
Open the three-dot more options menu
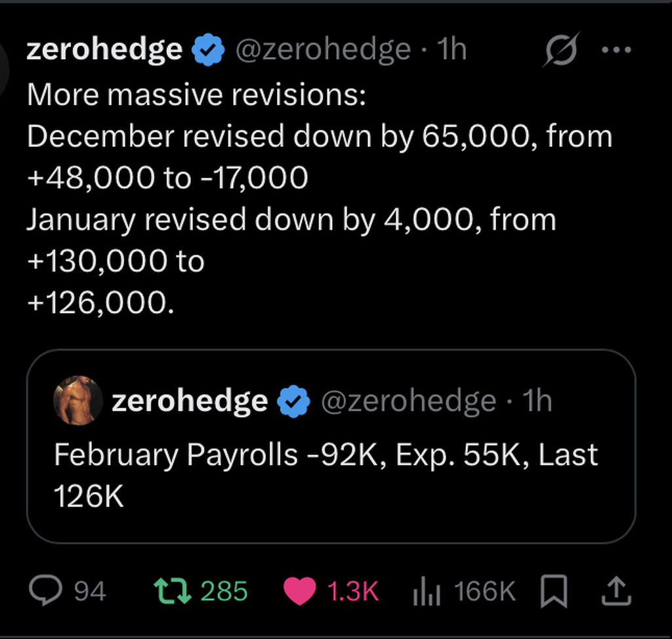tap(616, 51)
